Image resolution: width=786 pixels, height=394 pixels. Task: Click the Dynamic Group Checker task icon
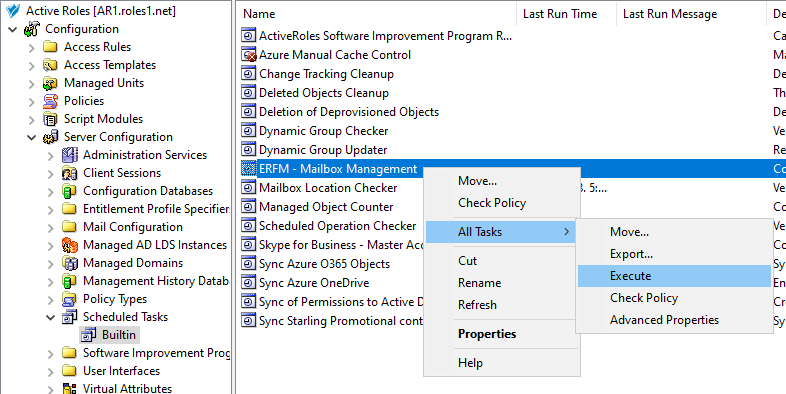pyautogui.click(x=249, y=131)
